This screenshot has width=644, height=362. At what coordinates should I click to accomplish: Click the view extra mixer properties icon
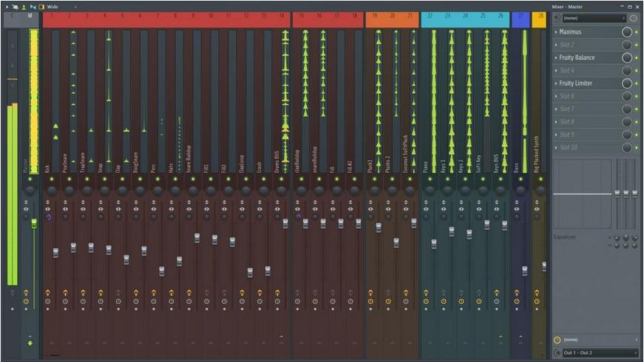41,6
